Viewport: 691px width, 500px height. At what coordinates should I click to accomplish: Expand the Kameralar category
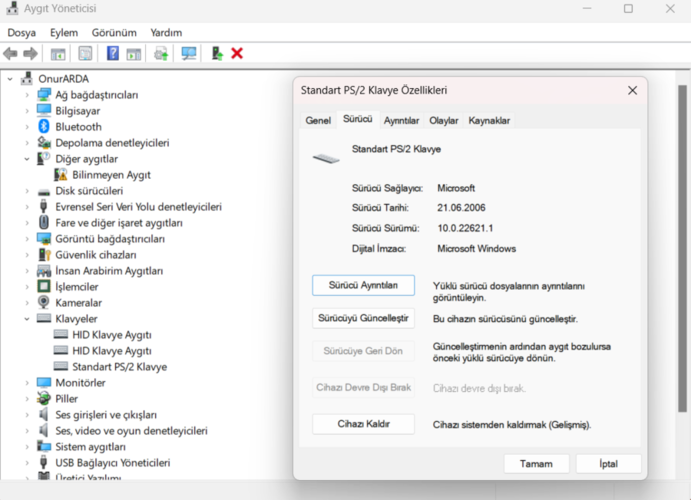[27, 303]
